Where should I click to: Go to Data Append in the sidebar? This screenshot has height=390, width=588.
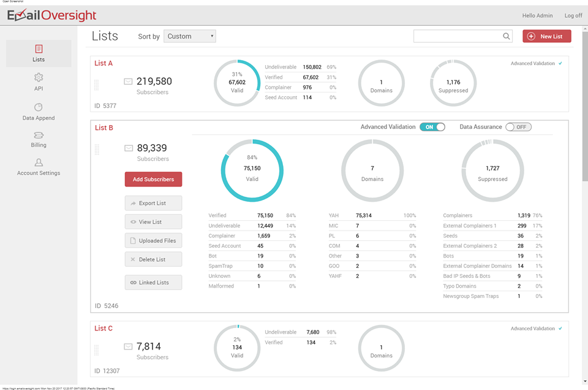pyautogui.click(x=39, y=112)
